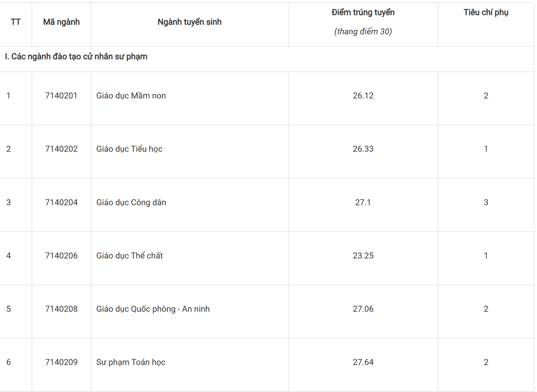Select 'Giáo dục Thể chất' cell

click(x=130, y=255)
